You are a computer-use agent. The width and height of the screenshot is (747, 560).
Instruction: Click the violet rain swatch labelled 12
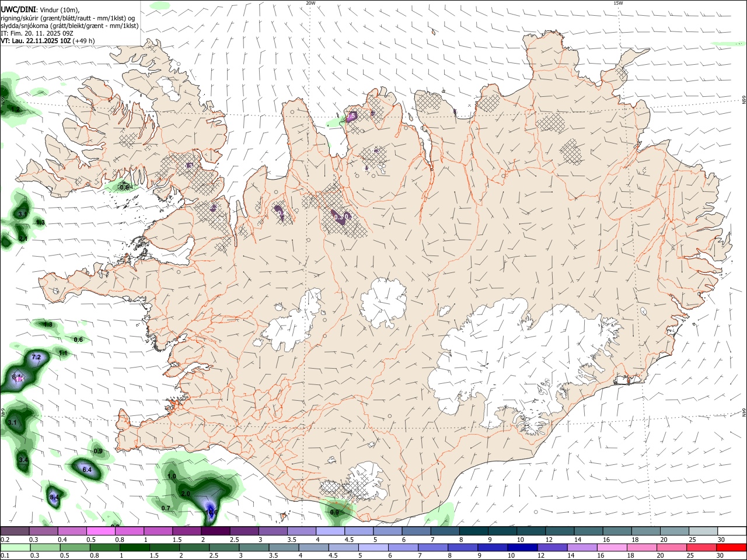pyautogui.click(x=551, y=548)
